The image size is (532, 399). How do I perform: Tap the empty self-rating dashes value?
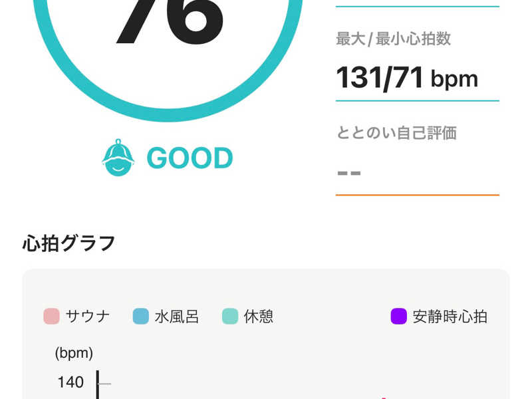coord(349,173)
